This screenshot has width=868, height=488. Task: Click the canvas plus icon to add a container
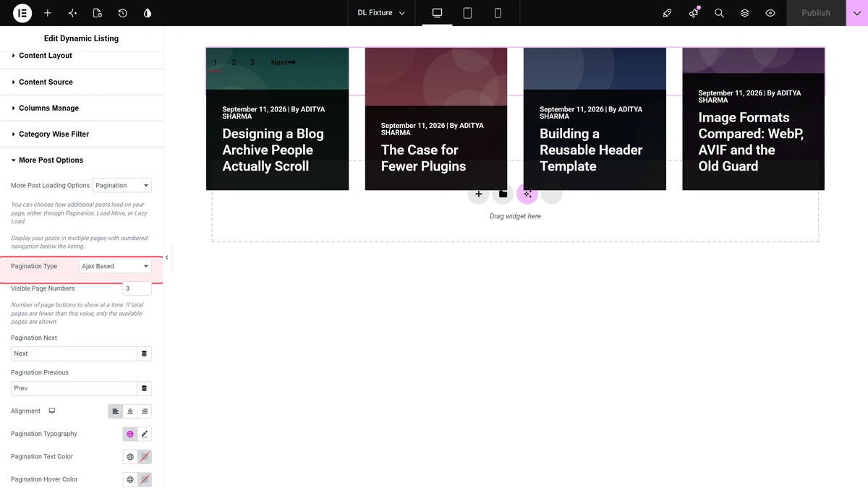tap(478, 194)
